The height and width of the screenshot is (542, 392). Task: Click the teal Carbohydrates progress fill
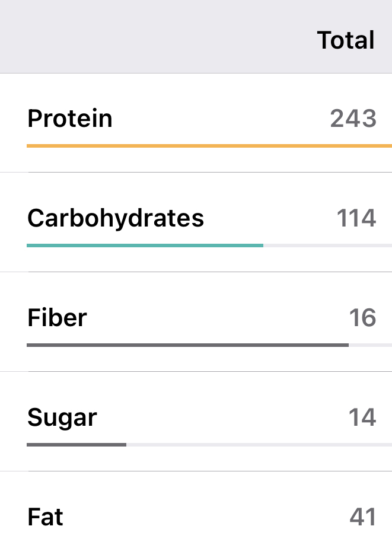(x=145, y=245)
